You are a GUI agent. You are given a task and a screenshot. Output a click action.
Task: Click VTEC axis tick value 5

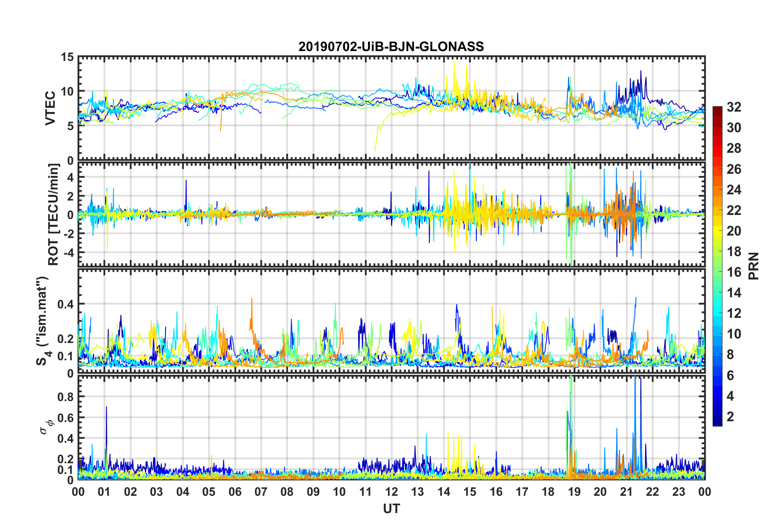(70, 126)
